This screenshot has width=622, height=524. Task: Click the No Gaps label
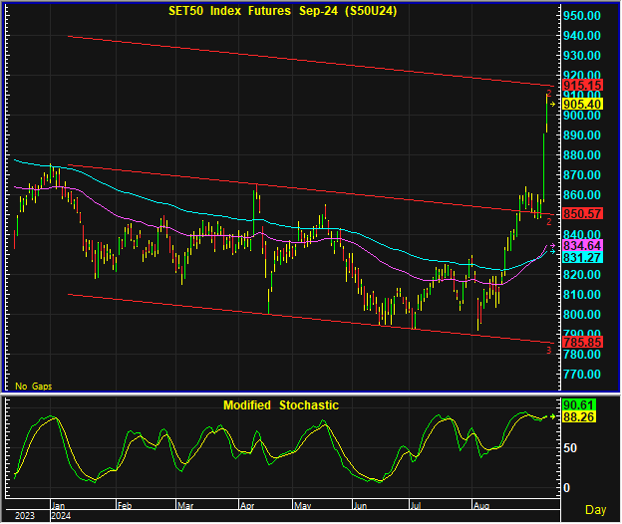coord(33,386)
